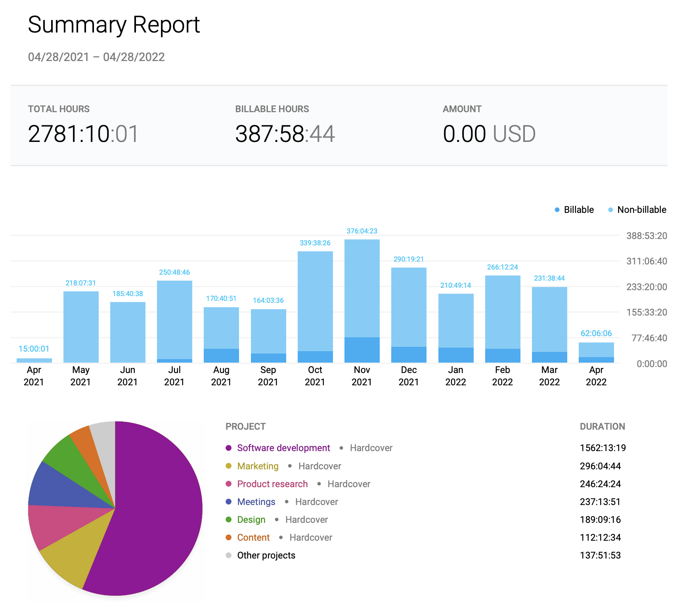Toggle the Non-billable legend item
This screenshot has width=681, height=616.
tap(637, 210)
